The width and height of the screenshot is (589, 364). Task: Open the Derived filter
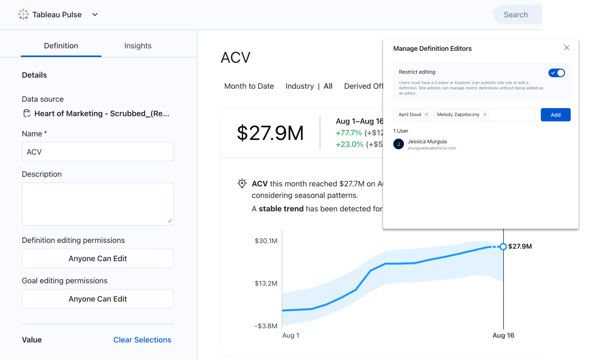363,86
